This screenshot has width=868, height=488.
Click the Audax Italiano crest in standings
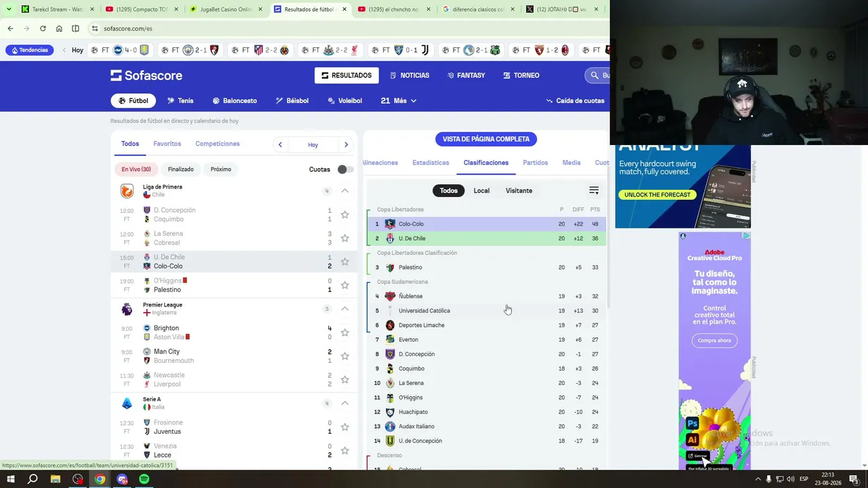(x=390, y=426)
